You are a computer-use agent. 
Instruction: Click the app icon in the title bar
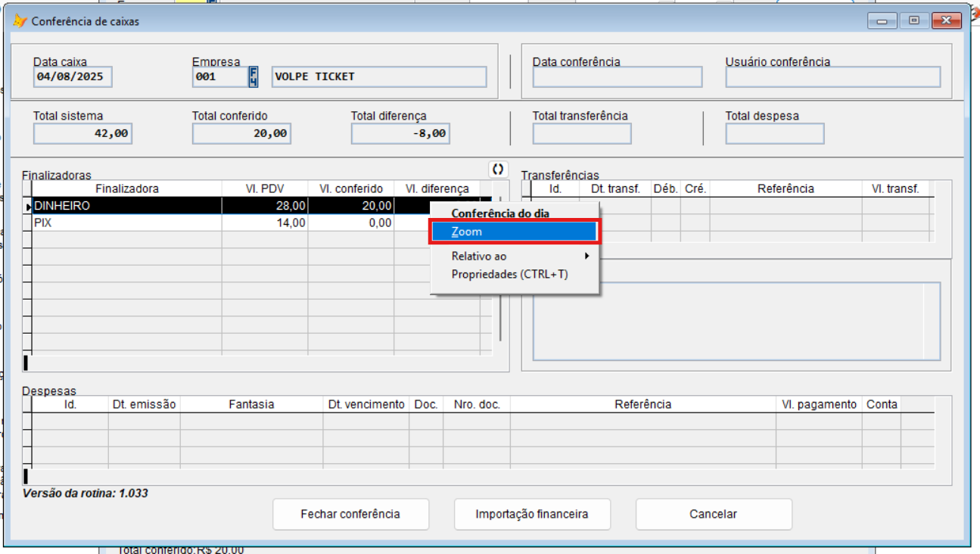point(20,21)
